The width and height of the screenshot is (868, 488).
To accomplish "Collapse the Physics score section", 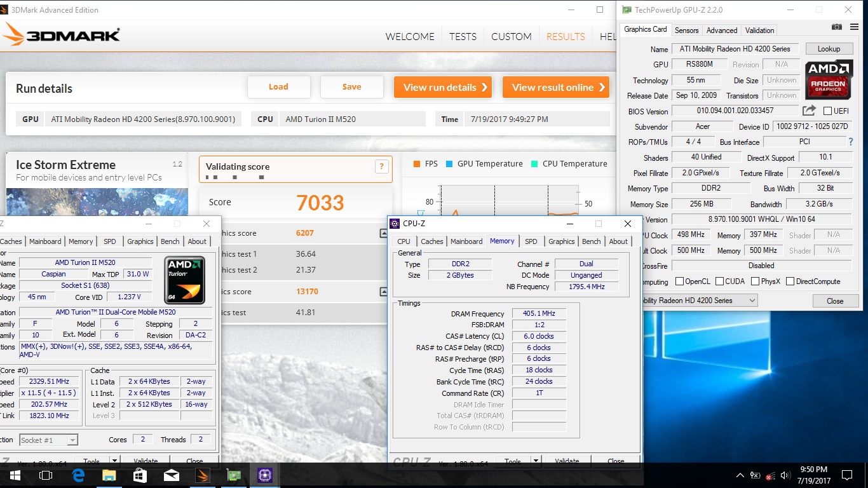I will tap(384, 292).
